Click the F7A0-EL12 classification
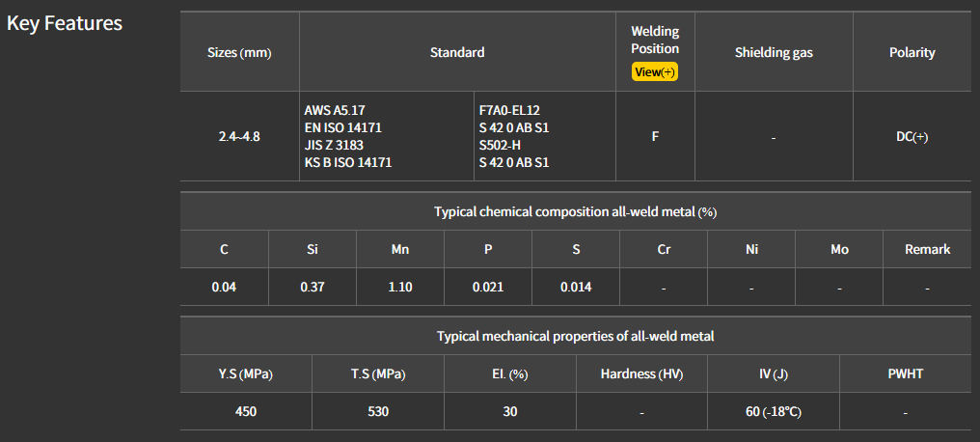Viewport: 980px width, 442px height. (x=509, y=110)
